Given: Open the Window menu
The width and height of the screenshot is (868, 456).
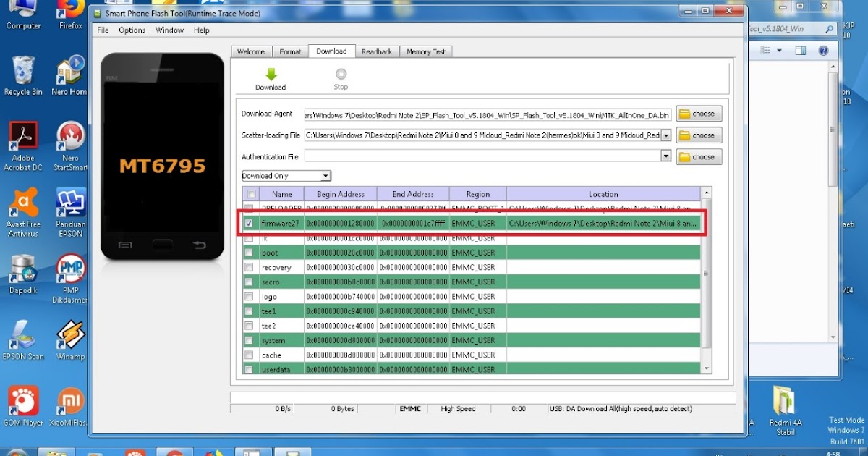Looking at the screenshot, I should 170,30.
